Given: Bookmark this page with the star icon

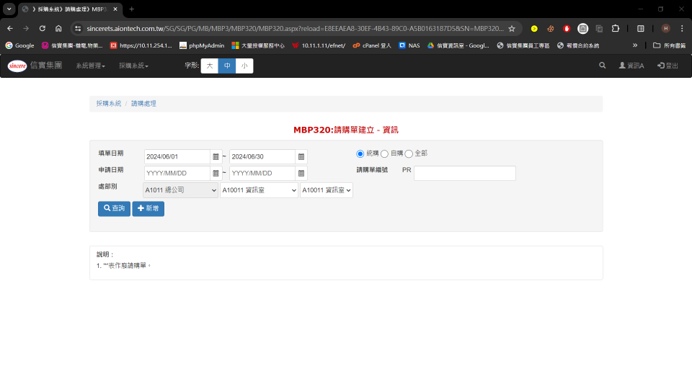Looking at the screenshot, I should [x=512, y=29].
